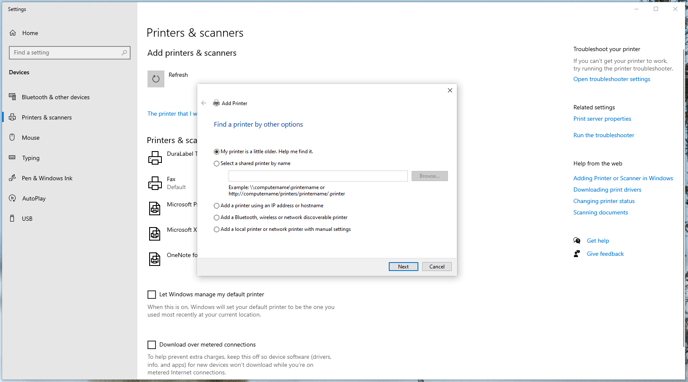Click the Refresh circular arrow icon
This screenshot has width=688, height=382.
tap(156, 79)
